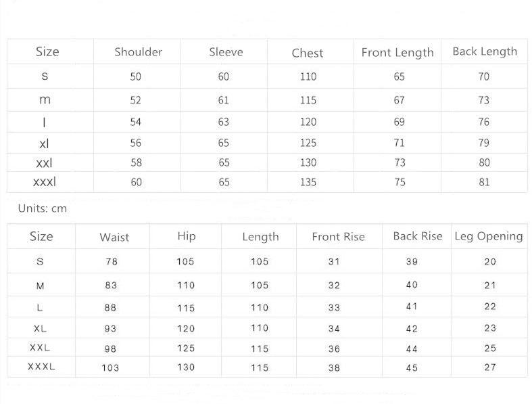Image resolution: width=532 pixels, height=404 pixels.
Task: Select the Sleeve column header
Action: [x=226, y=52]
